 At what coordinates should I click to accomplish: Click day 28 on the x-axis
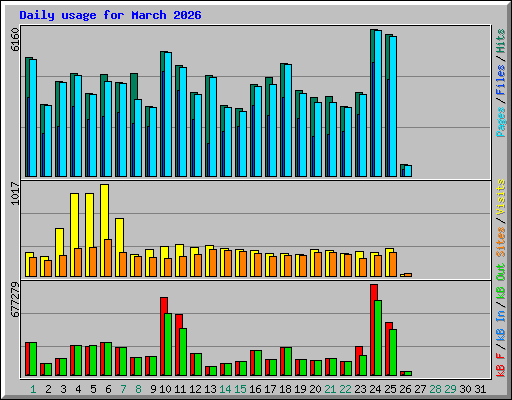tap(435, 389)
